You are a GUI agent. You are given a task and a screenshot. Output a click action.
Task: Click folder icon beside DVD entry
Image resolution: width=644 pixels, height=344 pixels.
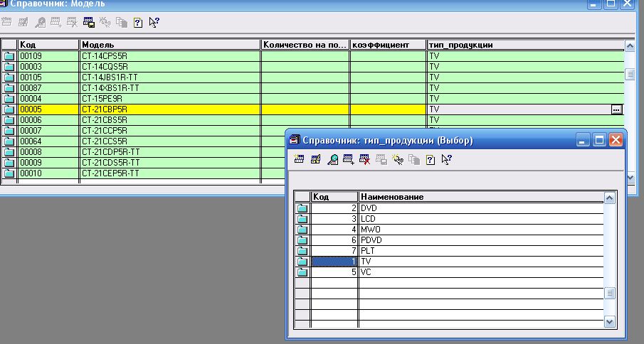point(302,208)
